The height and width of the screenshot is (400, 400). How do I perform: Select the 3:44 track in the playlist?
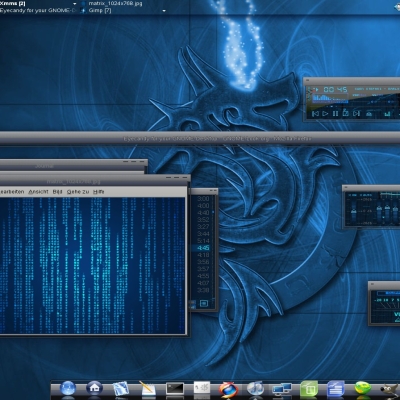coord(203,234)
